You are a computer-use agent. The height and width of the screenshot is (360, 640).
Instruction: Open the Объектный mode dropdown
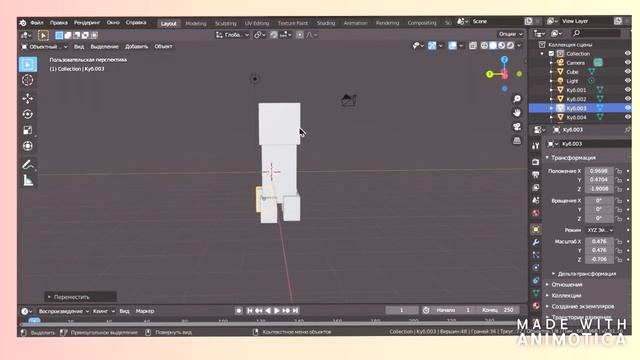point(44,47)
